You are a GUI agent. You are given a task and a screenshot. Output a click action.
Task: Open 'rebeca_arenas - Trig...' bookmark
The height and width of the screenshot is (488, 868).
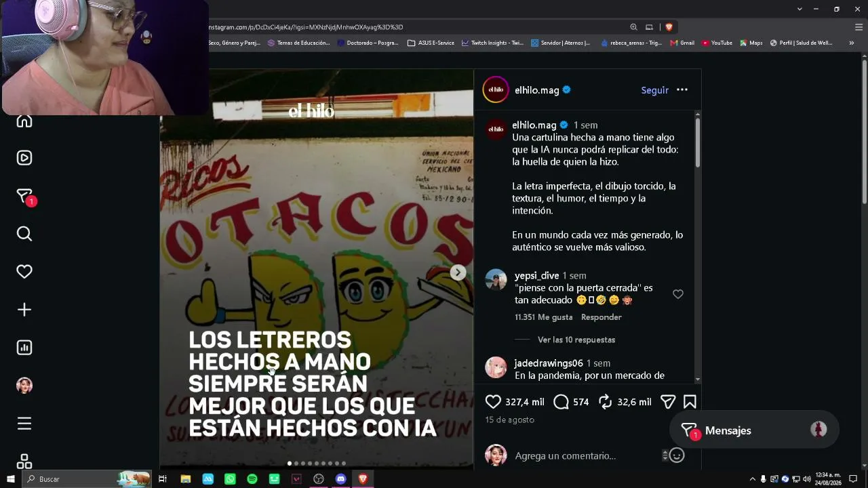[x=631, y=43]
